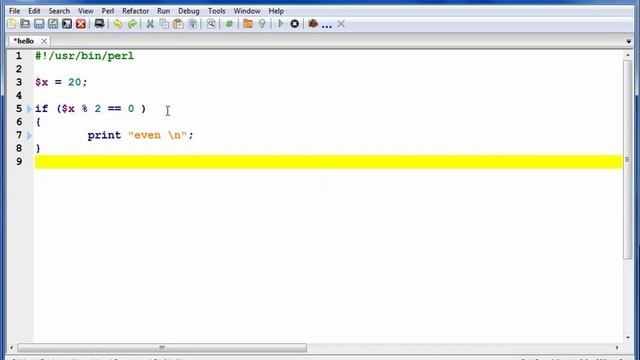Open the Window menu
This screenshot has height=360, width=640.
point(247,11)
